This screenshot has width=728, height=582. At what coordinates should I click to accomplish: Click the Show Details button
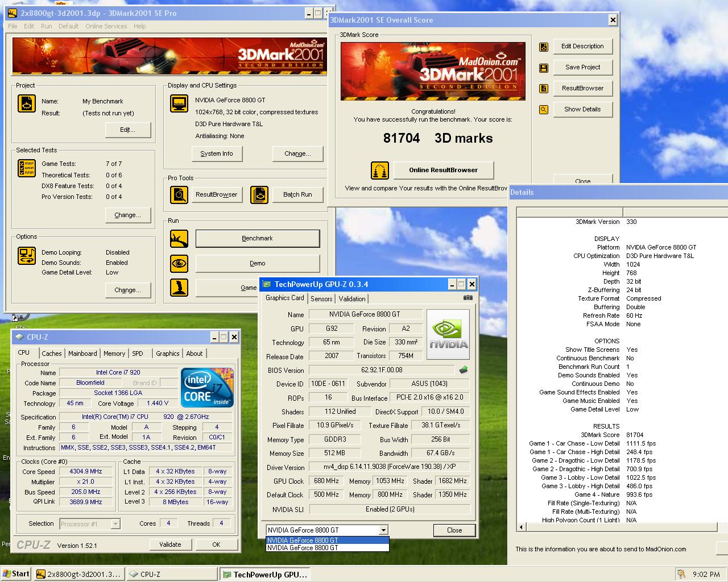(x=583, y=109)
